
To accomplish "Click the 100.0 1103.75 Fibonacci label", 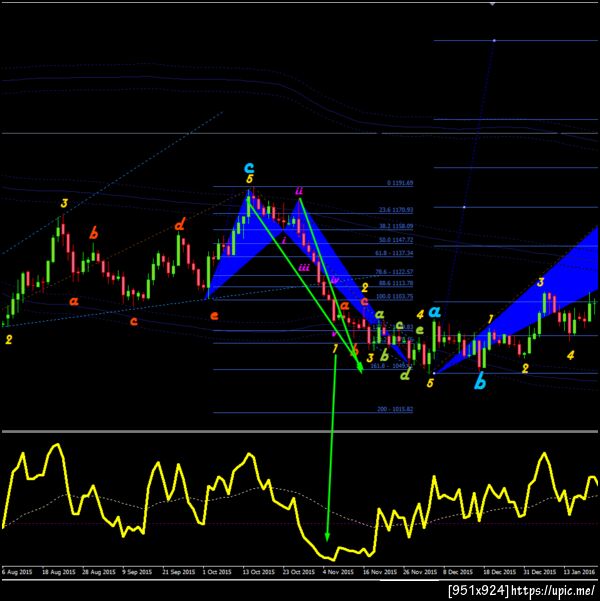I will [x=395, y=296].
